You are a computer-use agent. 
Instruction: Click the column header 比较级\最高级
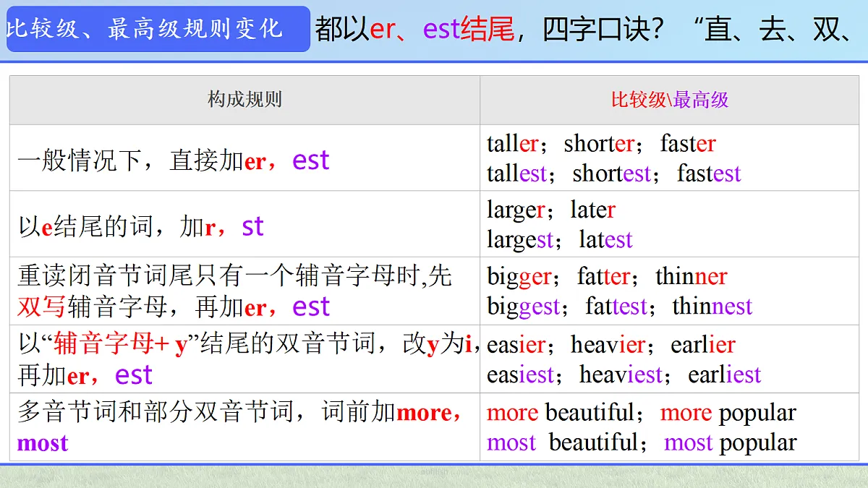coord(669,100)
